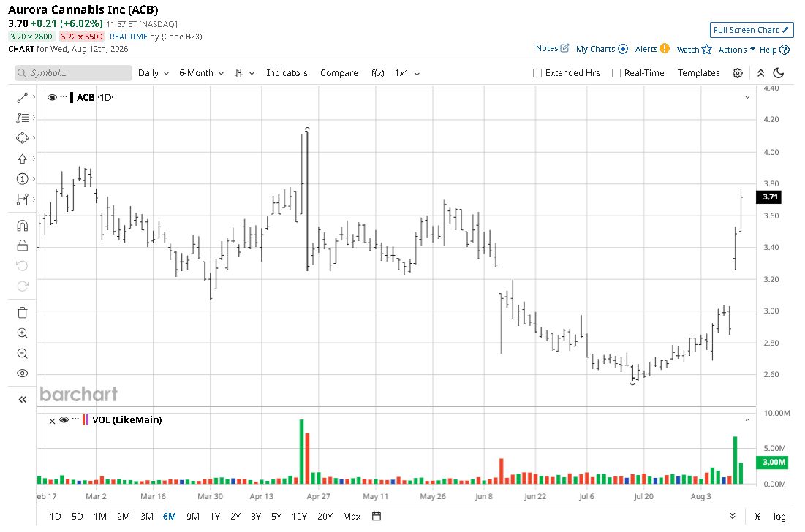
Task: Zoom in on the chart
Action: pyautogui.click(x=22, y=333)
